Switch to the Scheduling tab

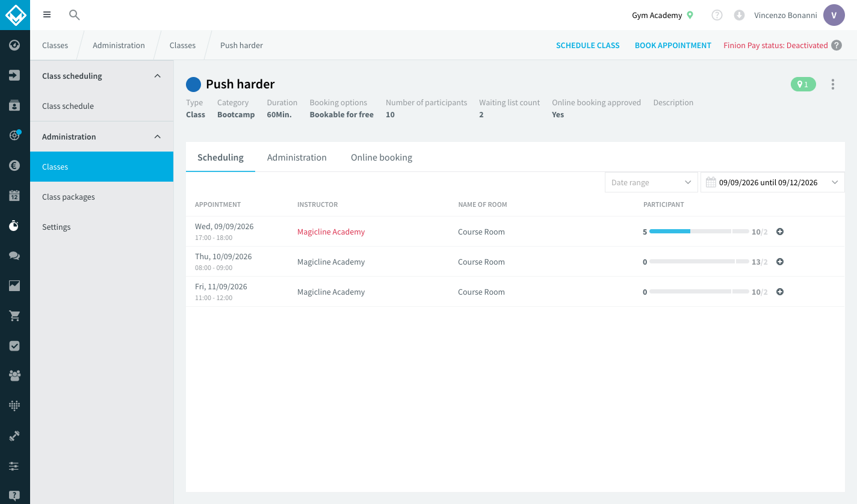point(220,157)
